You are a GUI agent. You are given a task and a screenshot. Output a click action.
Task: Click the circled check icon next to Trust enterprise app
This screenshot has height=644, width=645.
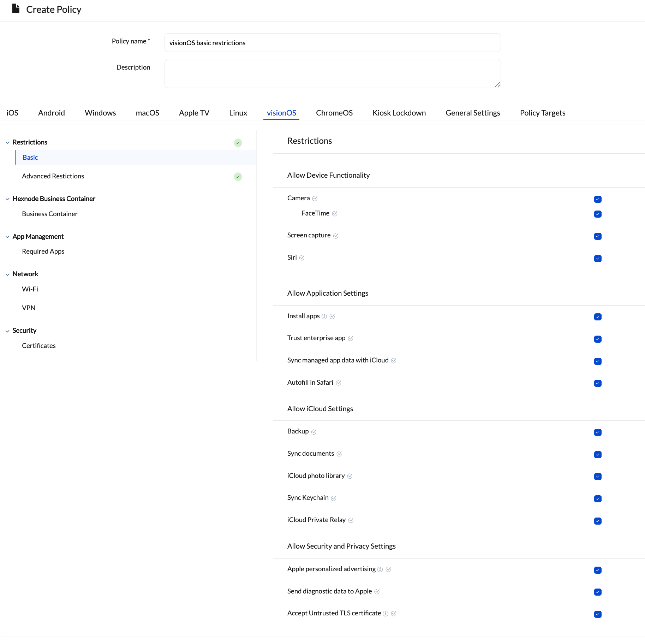coord(351,338)
